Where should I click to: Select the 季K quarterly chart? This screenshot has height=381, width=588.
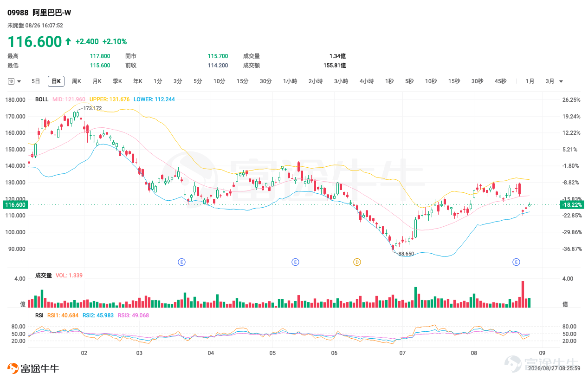[117, 81]
